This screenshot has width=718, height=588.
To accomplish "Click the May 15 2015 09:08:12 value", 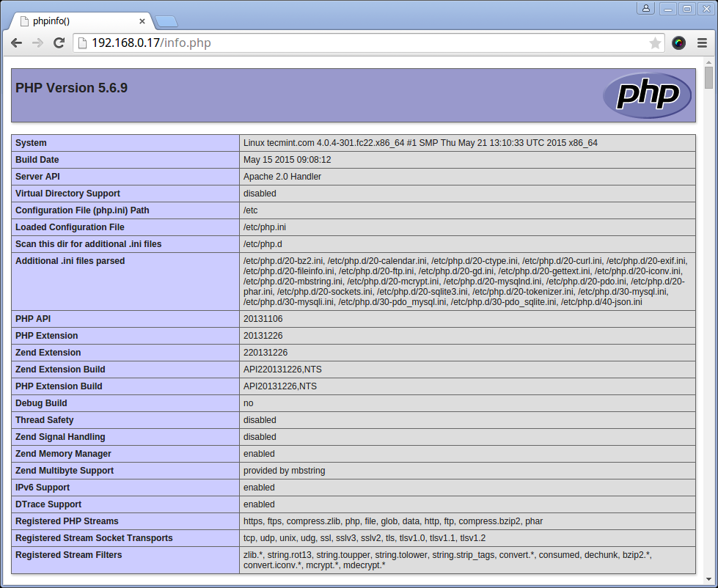I will click(x=287, y=160).
